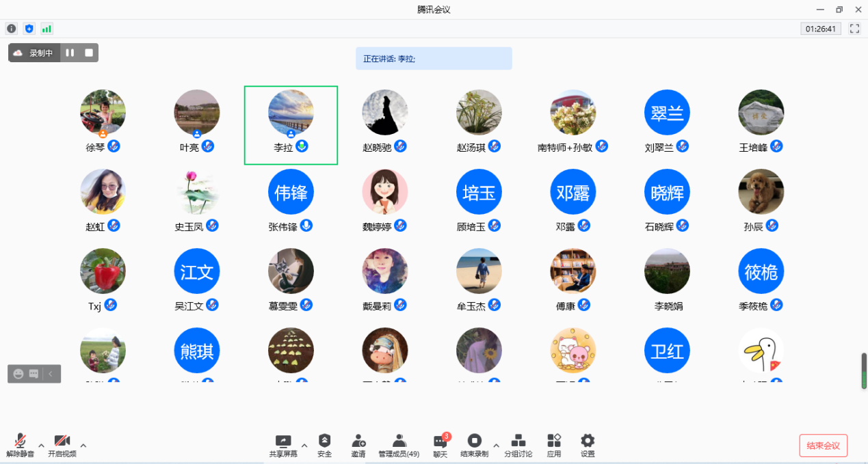The height and width of the screenshot is (464, 868).
Task: Expand the arrow next to 共享屏幕
Action: click(304, 446)
